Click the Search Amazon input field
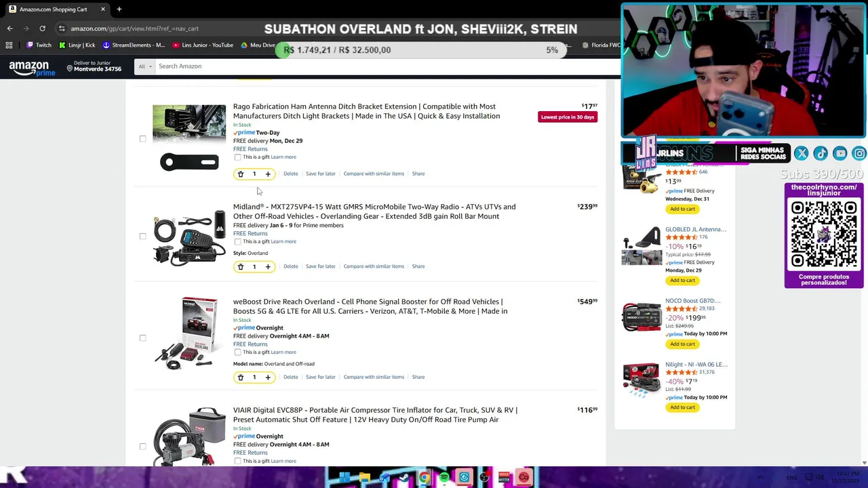The width and height of the screenshot is (868, 488). (387, 66)
